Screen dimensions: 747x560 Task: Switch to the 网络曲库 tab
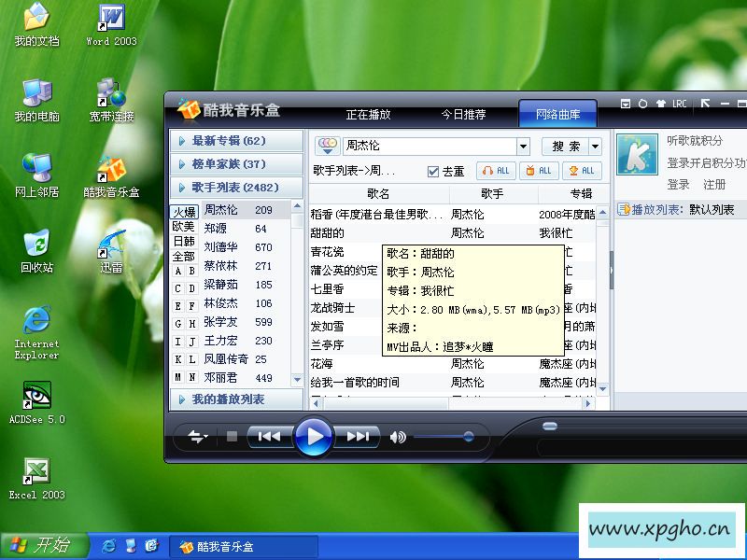pyautogui.click(x=557, y=114)
